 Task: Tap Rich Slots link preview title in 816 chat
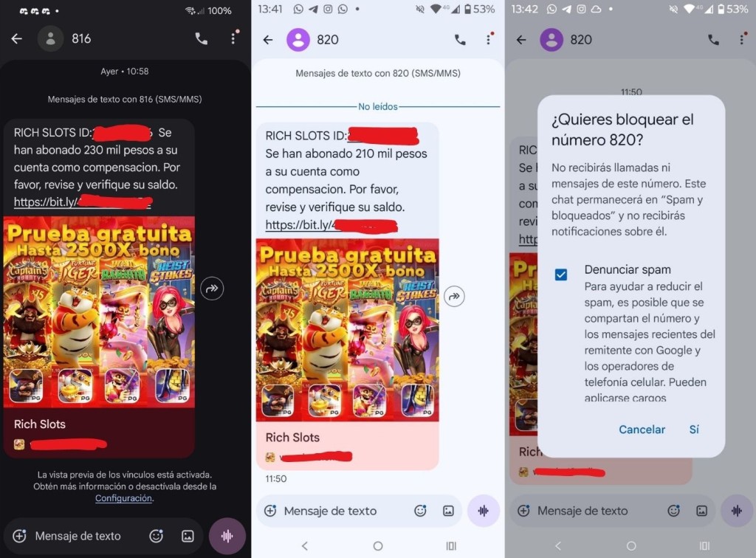[40, 424]
